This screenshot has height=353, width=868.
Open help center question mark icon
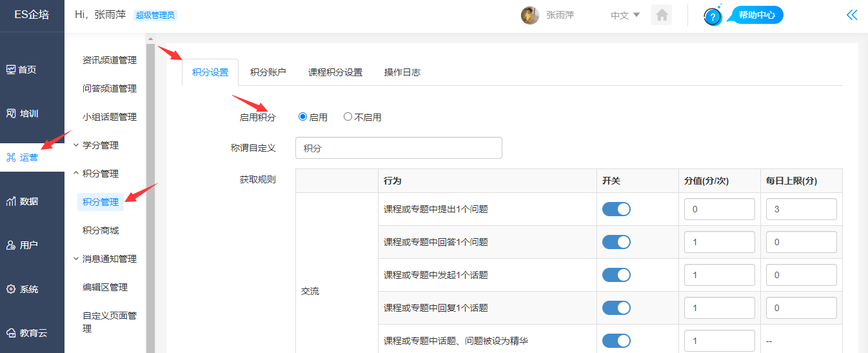pyautogui.click(x=713, y=17)
